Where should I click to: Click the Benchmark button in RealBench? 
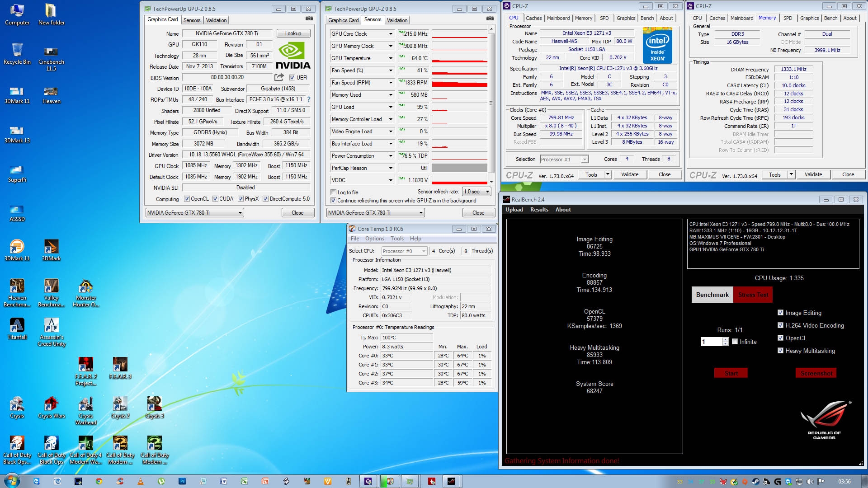[x=712, y=295]
